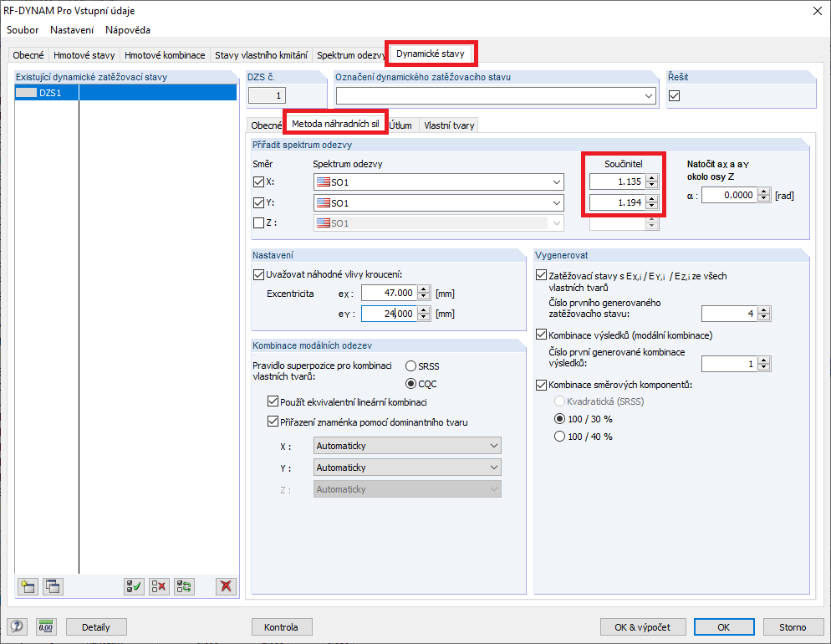This screenshot has height=644, width=831.
Task: Open the Nastavení menu
Action: pyautogui.click(x=72, y=30)
